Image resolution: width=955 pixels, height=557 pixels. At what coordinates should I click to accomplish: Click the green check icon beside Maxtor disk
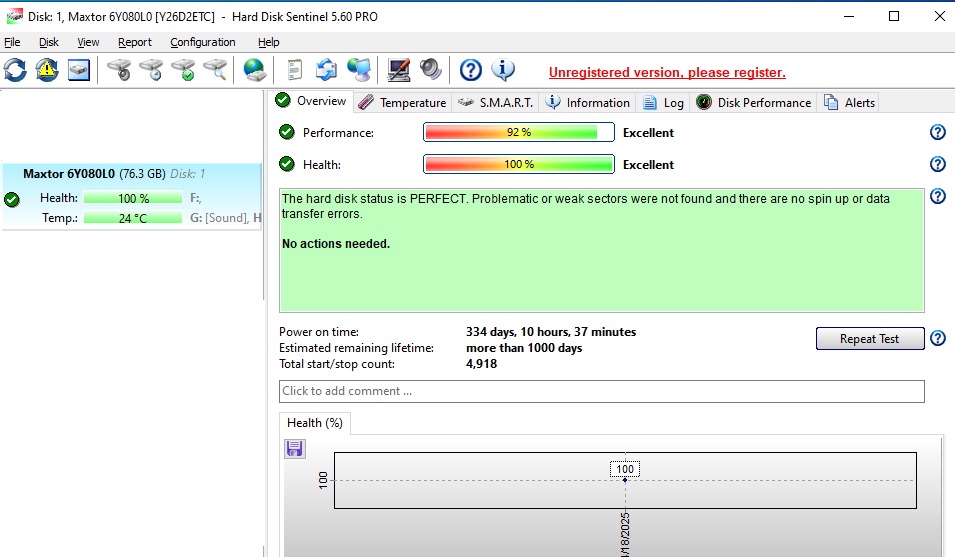tap(12, 200)
